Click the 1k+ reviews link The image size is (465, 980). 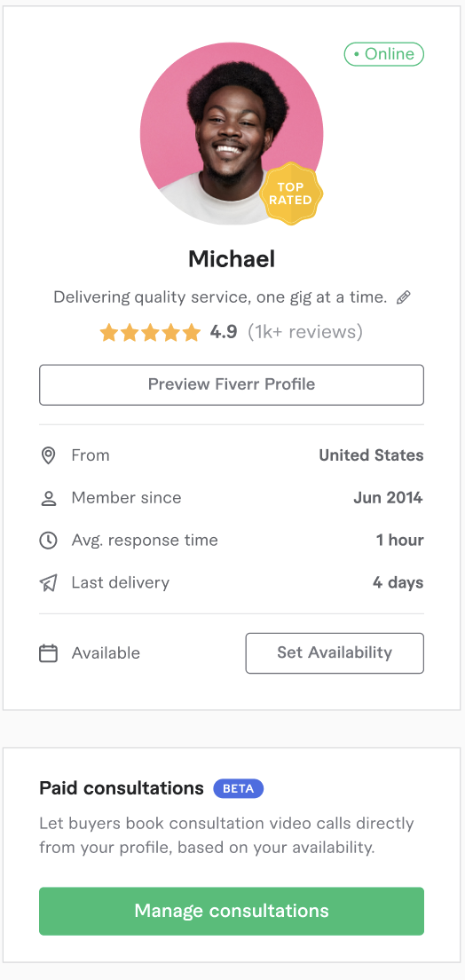(305, 332)
